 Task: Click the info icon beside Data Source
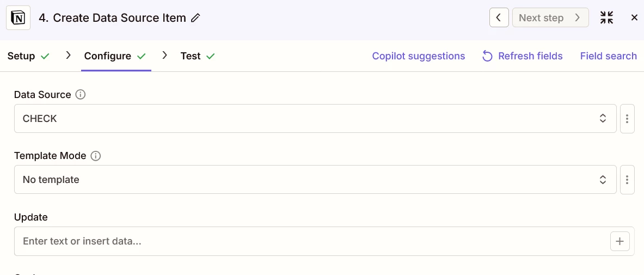click(81, 95)
